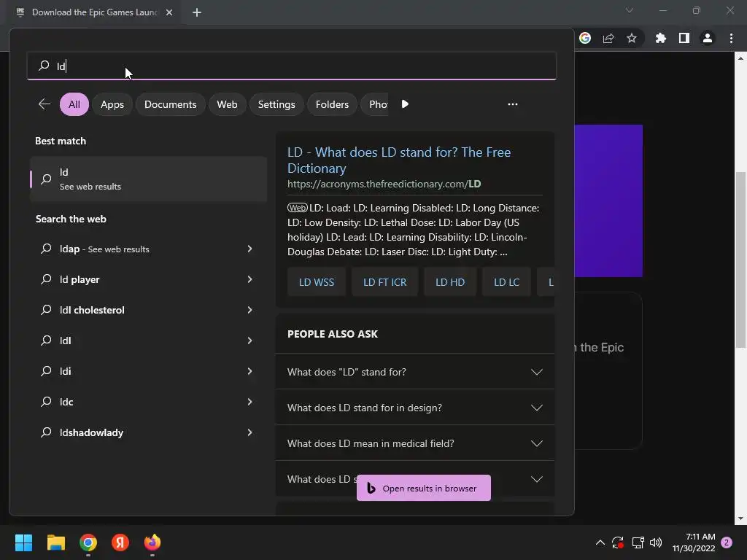Viewport: 747px width, 560px height.
Task: Click the network tray icon
Action: (x=638, y=542)
